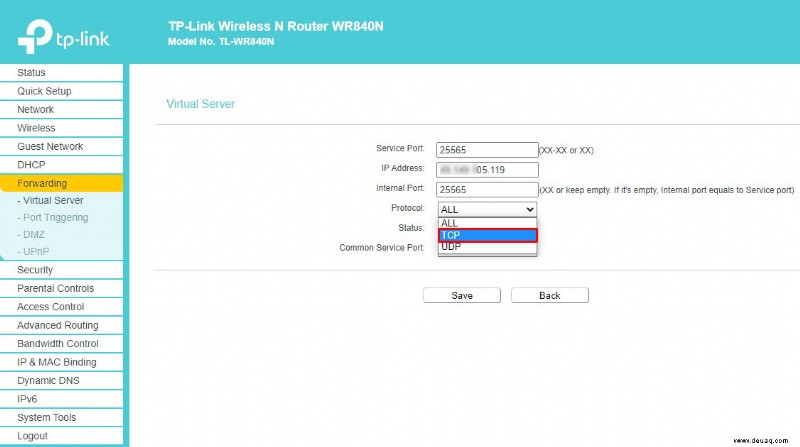Toggle the Protocol dropdown

point(487,209)
